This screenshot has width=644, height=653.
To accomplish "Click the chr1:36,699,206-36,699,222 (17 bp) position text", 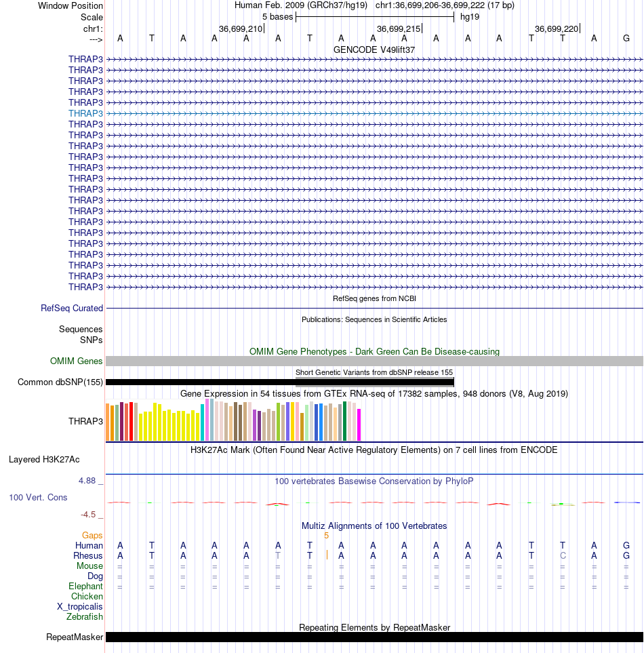I will click(x=445, y=5).
